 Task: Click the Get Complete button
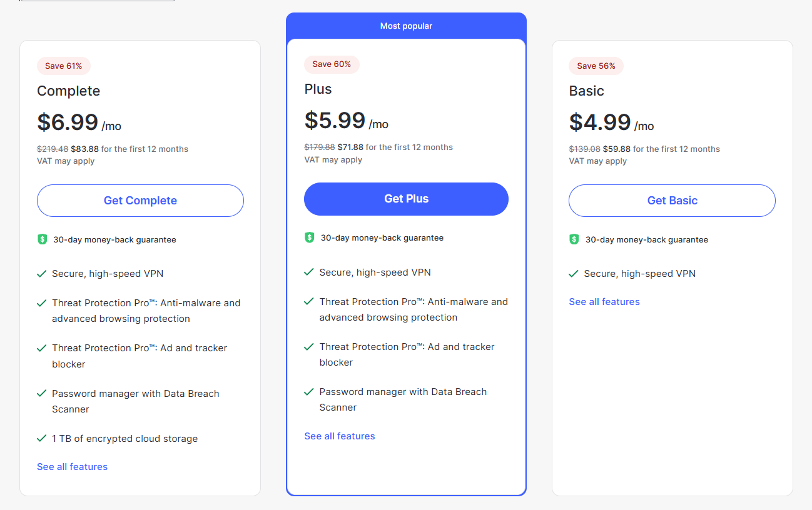click(140, 201)
